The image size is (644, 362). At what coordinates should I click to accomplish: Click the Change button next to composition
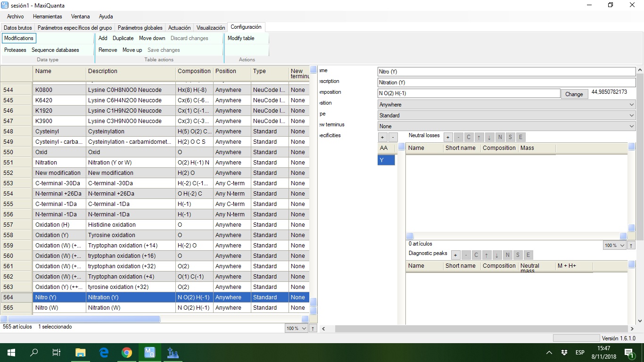[574, 94]
